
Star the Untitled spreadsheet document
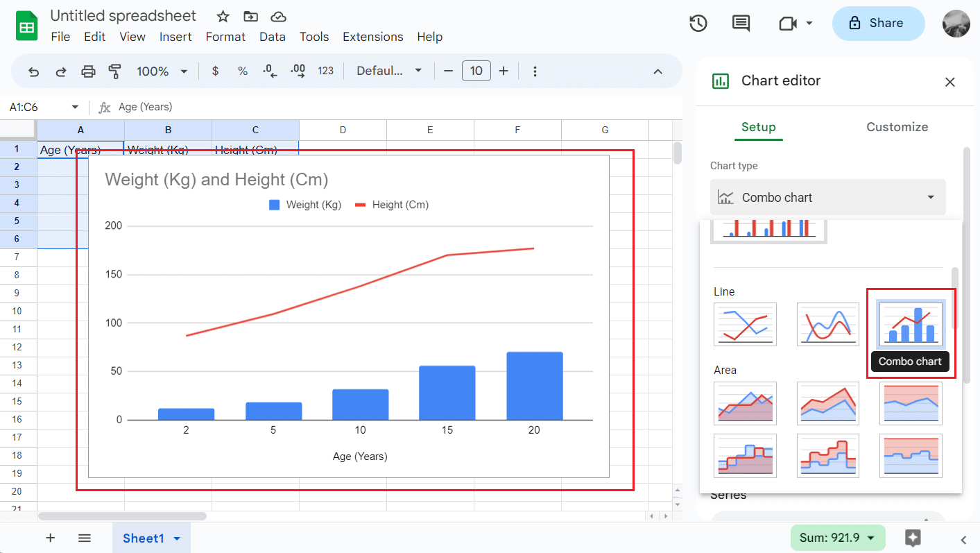pos(223,16)
